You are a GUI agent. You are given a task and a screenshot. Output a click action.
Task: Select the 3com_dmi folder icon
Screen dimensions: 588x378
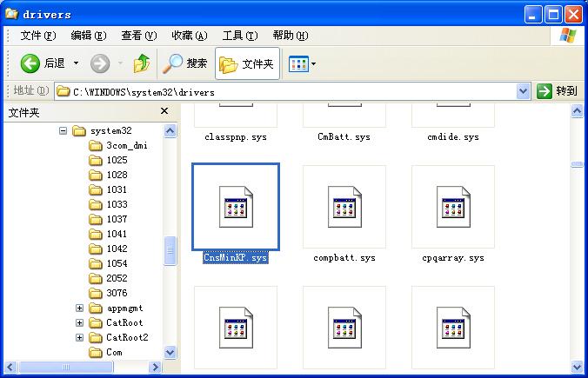coord(96,145)
